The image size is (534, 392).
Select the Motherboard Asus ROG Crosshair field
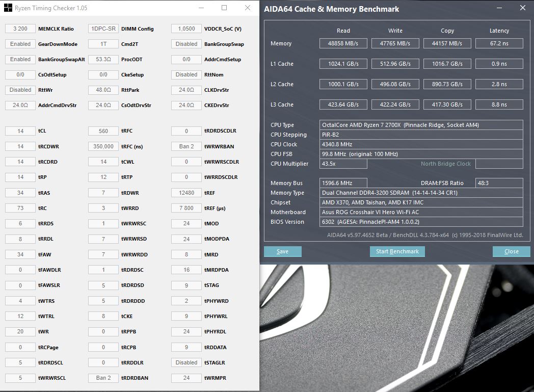pos(421,212)
